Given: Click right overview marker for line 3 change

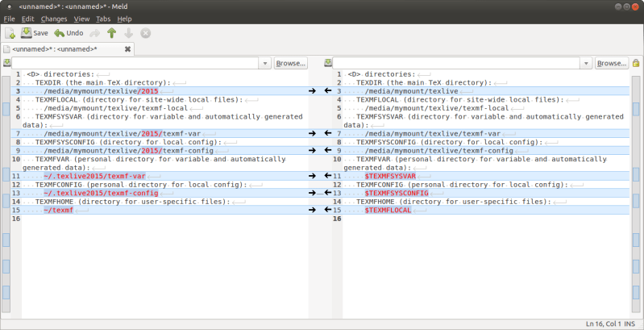Looking at the screenshot, I should pyautogui.click(x=635, y=109).
